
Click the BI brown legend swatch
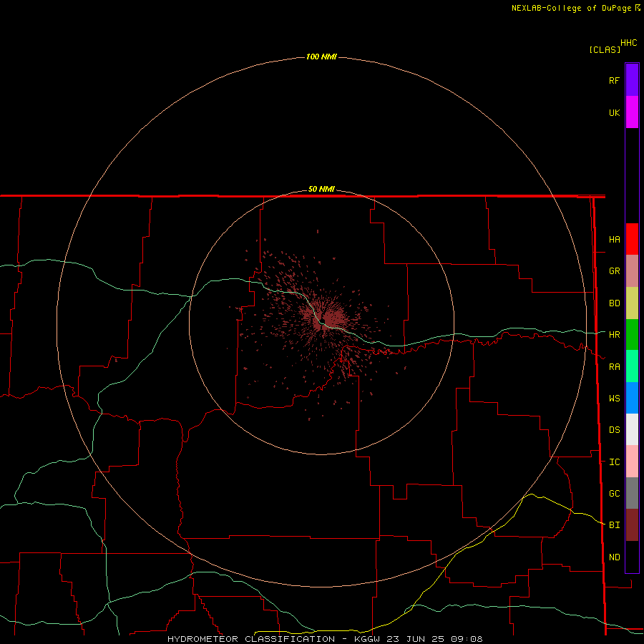632,525
